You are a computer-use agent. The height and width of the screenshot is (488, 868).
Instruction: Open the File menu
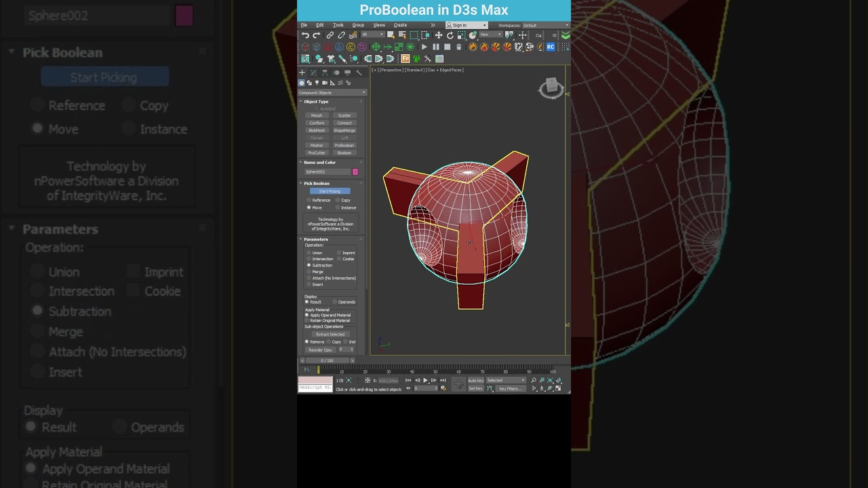tap(304, 25)
